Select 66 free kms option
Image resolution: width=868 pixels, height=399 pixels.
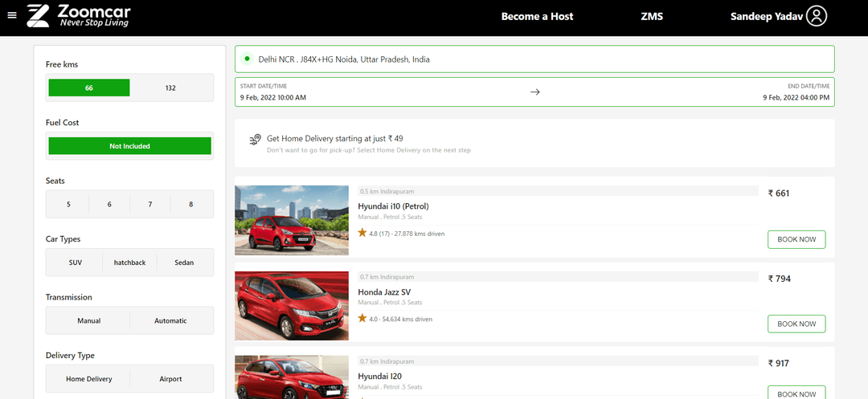click(x=89, y=88)
